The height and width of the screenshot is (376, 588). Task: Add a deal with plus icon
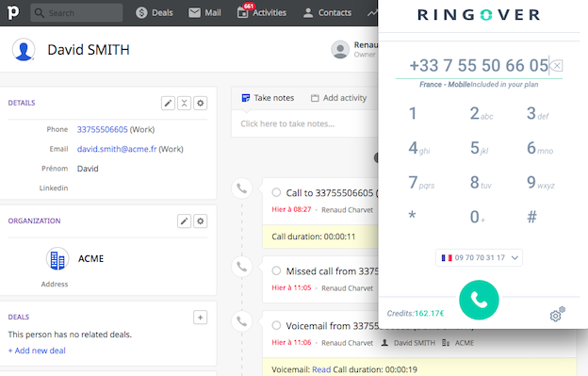201,318
